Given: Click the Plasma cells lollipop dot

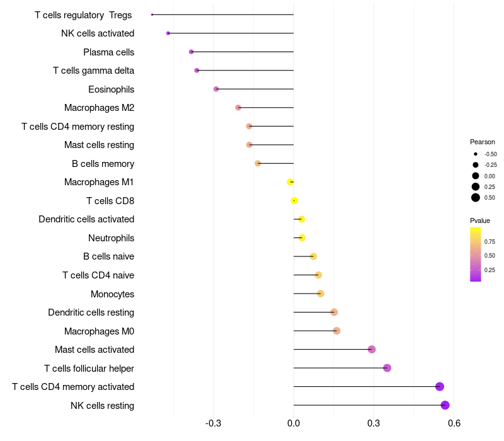Looking at the screenshot, I should 192,52.
